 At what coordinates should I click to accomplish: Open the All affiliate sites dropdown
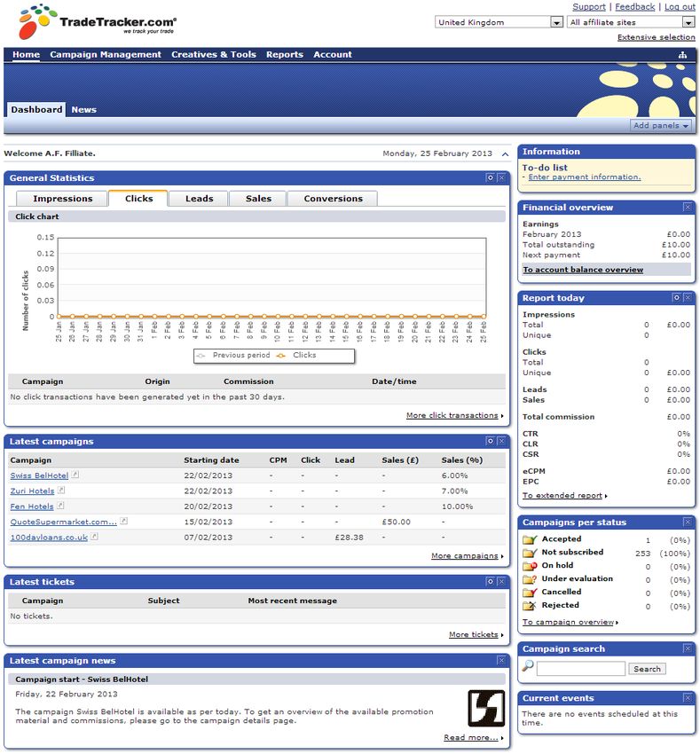pyautogui.click(x=688, y=22)
